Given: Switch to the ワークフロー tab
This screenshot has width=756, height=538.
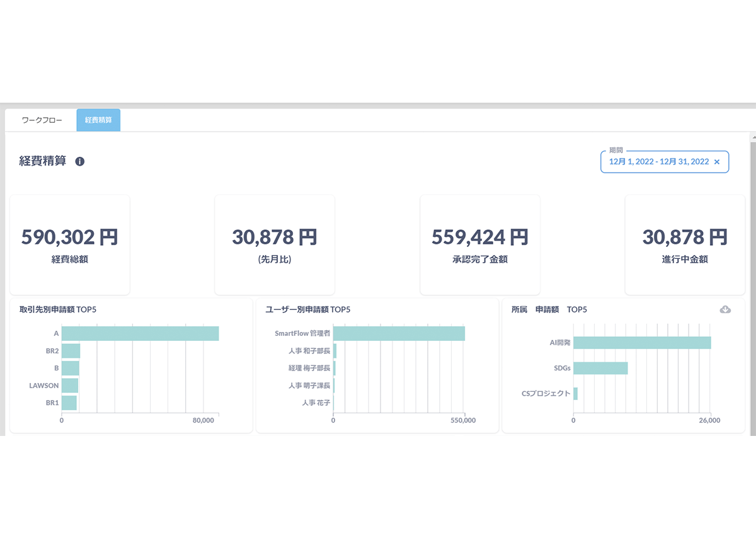Looking at the screenshot, I should point(42,120).
